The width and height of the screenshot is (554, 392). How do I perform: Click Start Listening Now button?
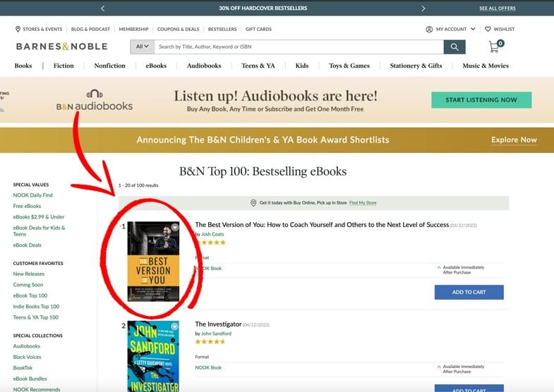[481, 100]
